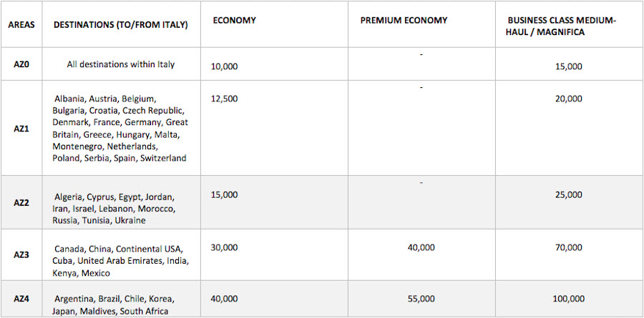The image size is (644, 318).
Task: Select the business class value 70,000
Action: (568, 247)
